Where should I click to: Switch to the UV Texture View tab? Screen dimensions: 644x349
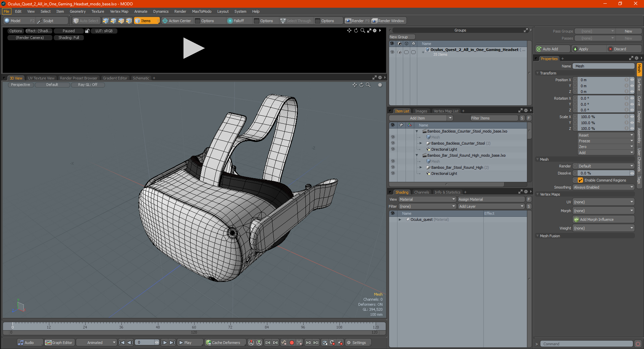[x=41, y=78]
